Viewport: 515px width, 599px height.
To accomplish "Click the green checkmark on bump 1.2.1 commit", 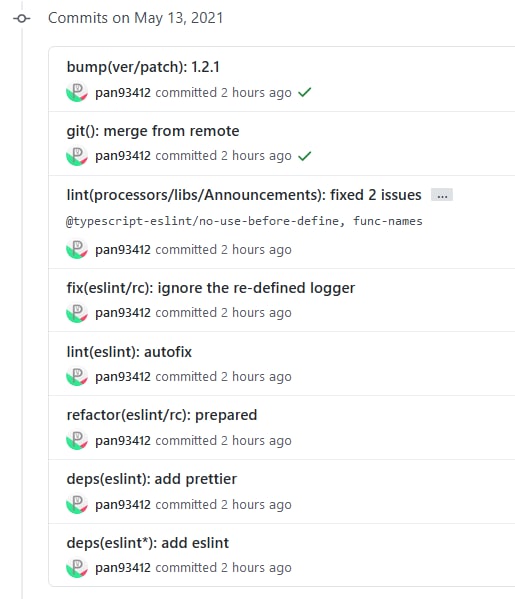I will [x=304, y=92].
